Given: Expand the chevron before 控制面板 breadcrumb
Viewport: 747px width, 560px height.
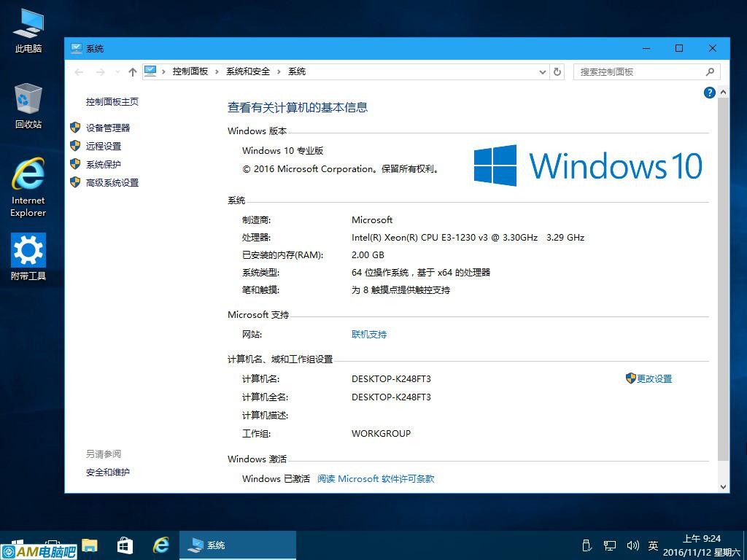Looking at the screenshot, I should pyautogui.click(x=163, y=72).
